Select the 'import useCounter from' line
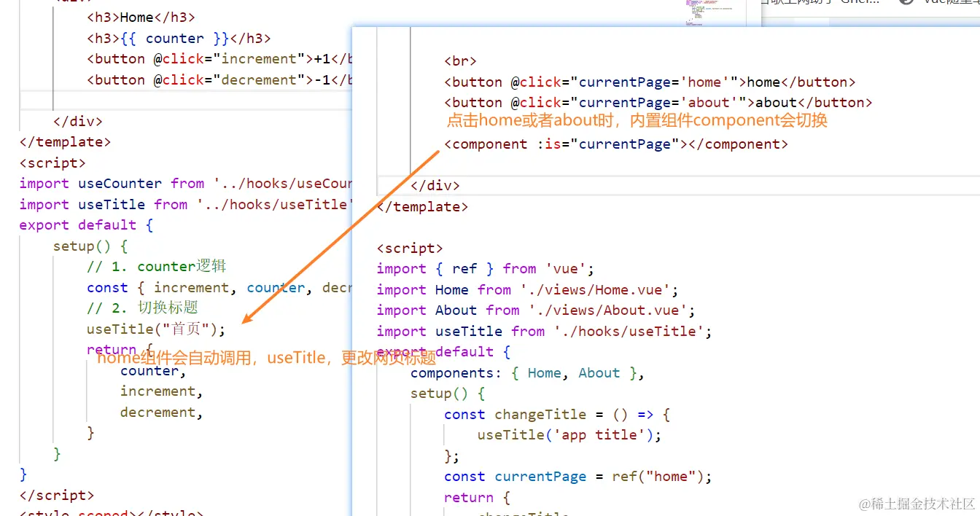 pos(186,184)
